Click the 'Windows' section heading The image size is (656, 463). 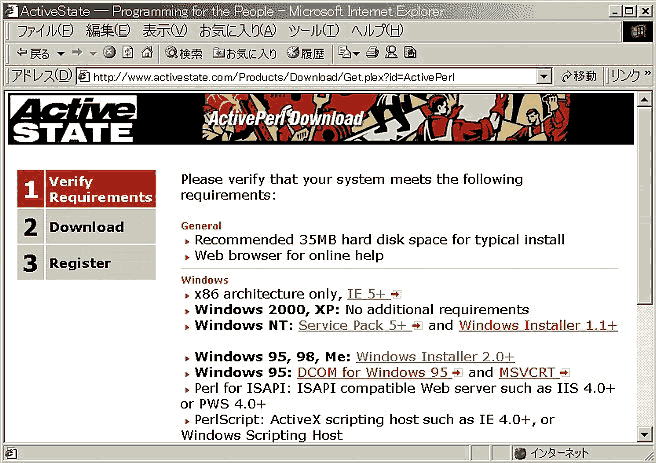205,280
